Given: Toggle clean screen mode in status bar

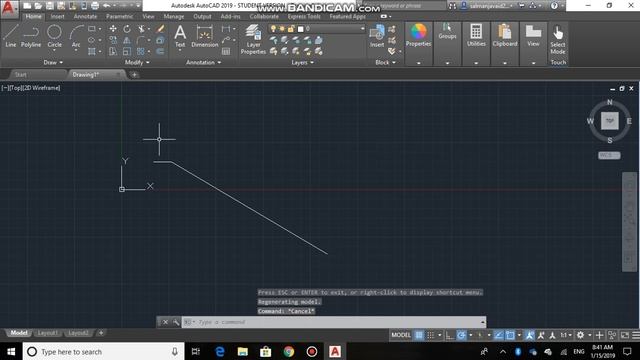Looking at the screenshot, I should click(624, 335).
